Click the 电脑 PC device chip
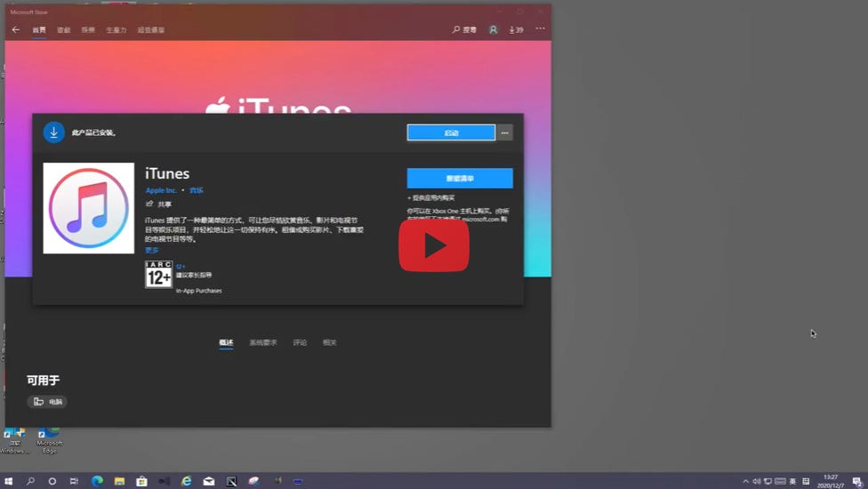Image resolution: width=868 pixels, height=489 pixels. click(x=47, y=402)
